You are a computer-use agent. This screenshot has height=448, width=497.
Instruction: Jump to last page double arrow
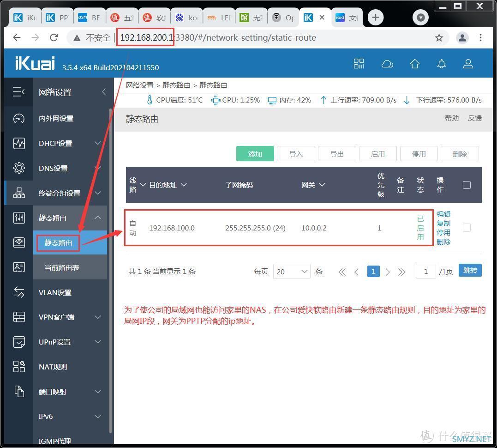point(401,272)
